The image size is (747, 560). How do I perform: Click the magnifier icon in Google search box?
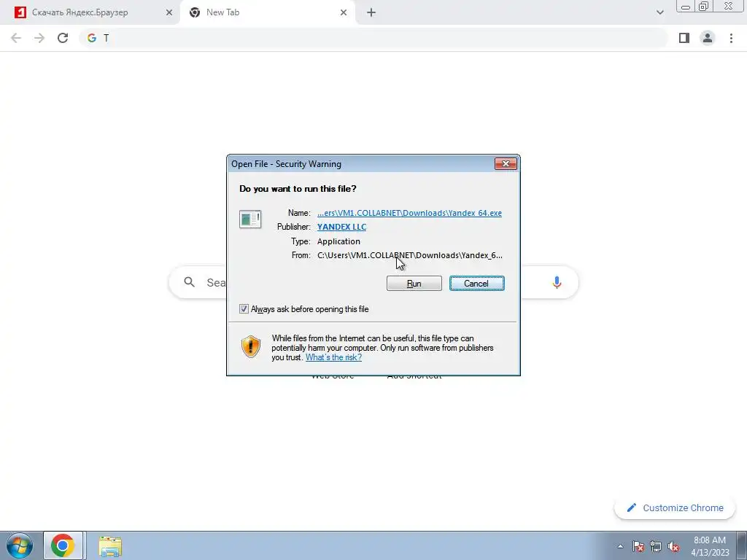point(189,282)
